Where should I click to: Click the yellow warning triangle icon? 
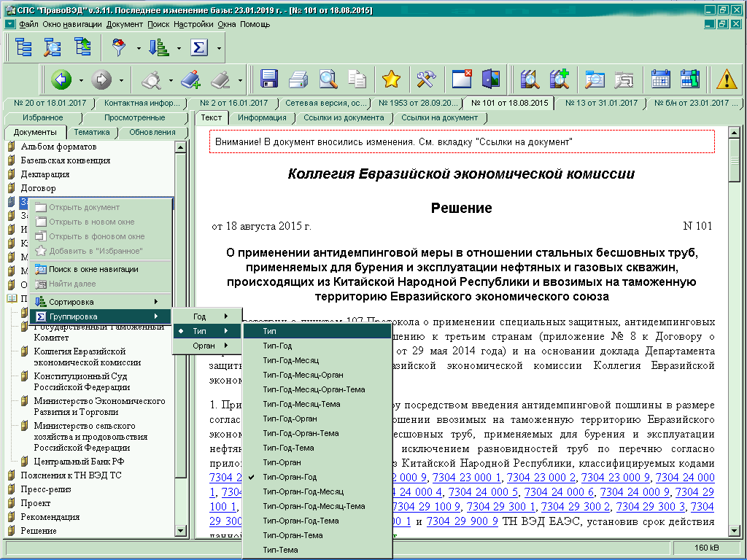pyautogui.click(x=727, y=79)
